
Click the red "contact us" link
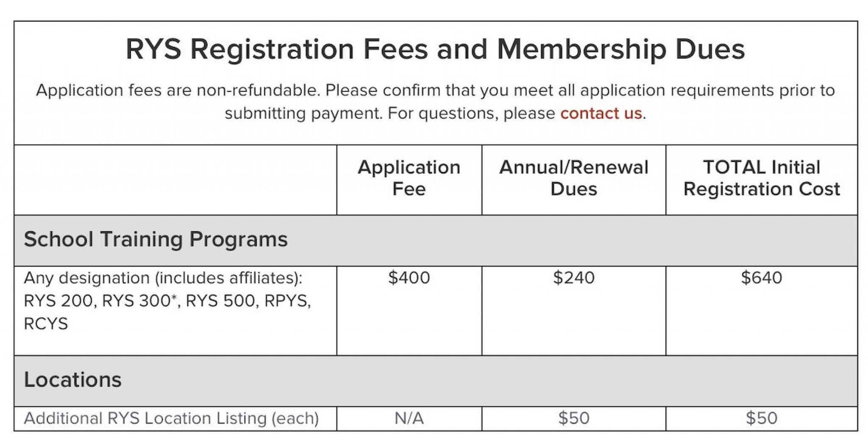coord(601,114)
